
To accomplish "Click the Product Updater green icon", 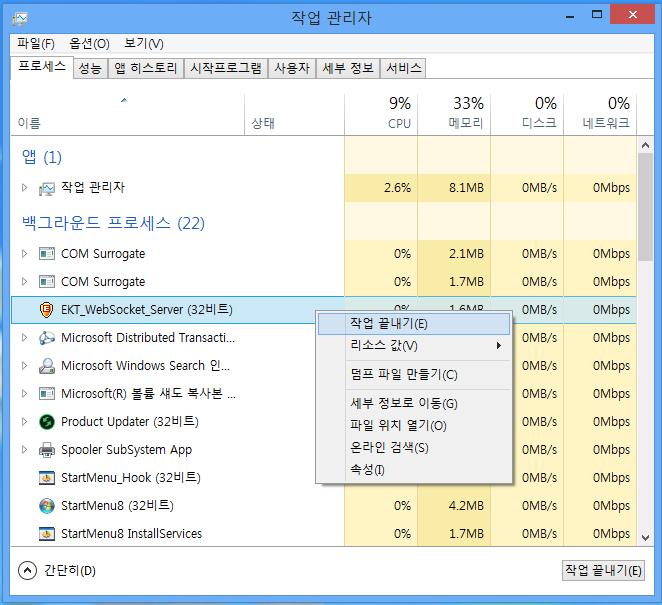I will tap(47, 422).
